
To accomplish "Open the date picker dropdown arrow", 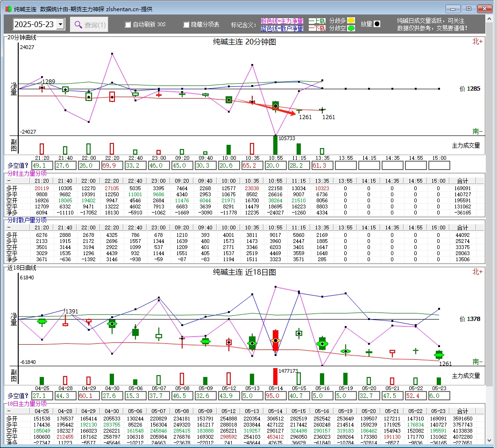I will (61, 24).
